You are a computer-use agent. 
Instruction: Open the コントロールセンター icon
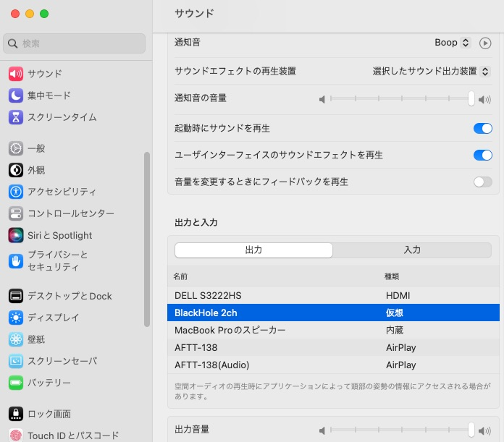(x=16, y=213)
